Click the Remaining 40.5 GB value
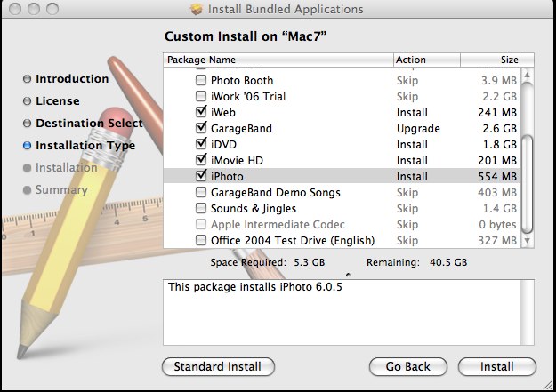The width and height of the screenshot is (556, 392). (448, 262)
